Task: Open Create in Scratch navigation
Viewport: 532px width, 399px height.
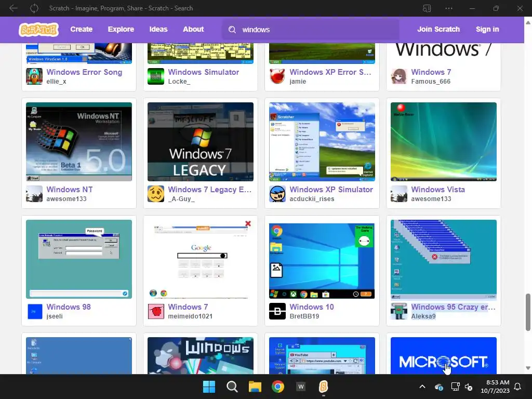Action: [82, 29]
